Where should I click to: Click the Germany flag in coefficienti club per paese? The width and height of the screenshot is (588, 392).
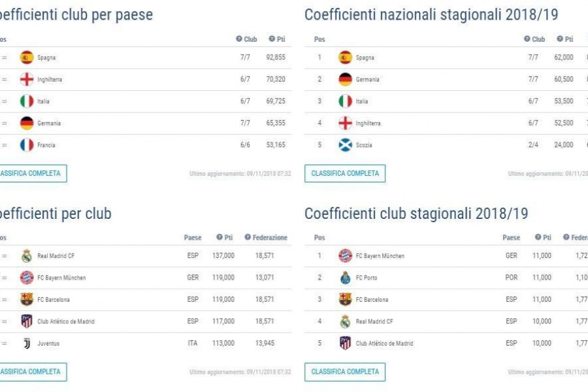point(27,123)
